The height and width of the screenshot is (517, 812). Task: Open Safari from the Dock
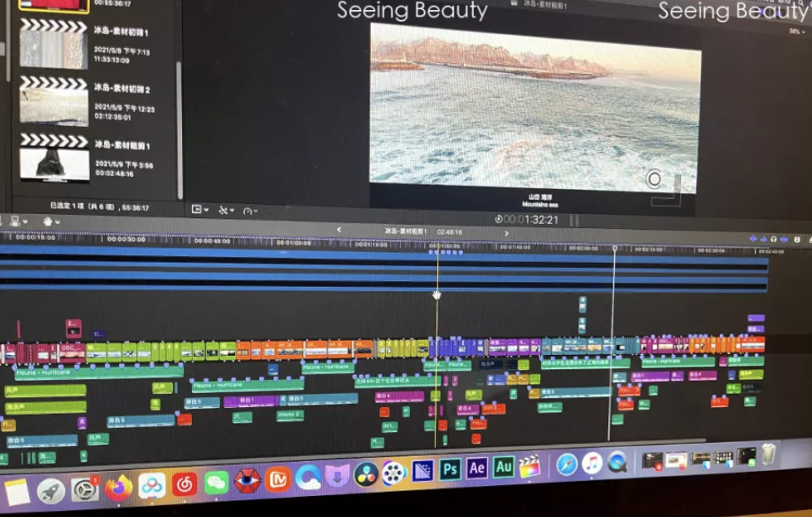tap(567, 463)
